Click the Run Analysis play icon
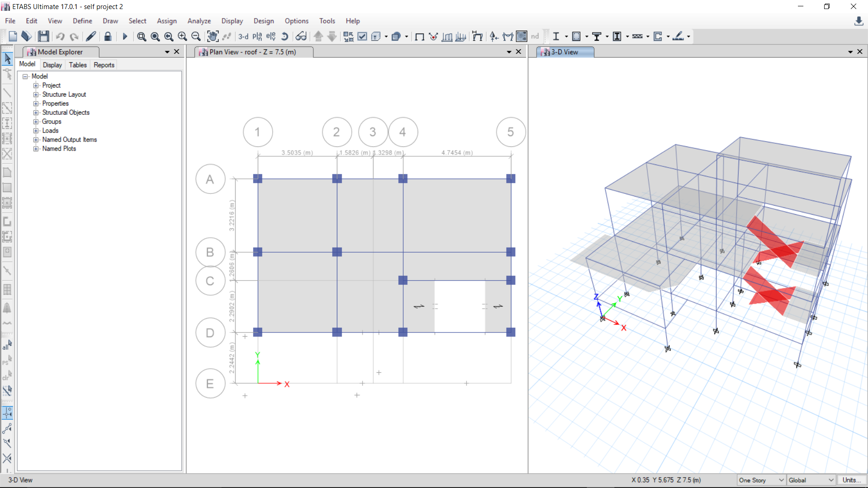Image resolution: width=868 pixels, height=488 pixels. coord(125,37)
